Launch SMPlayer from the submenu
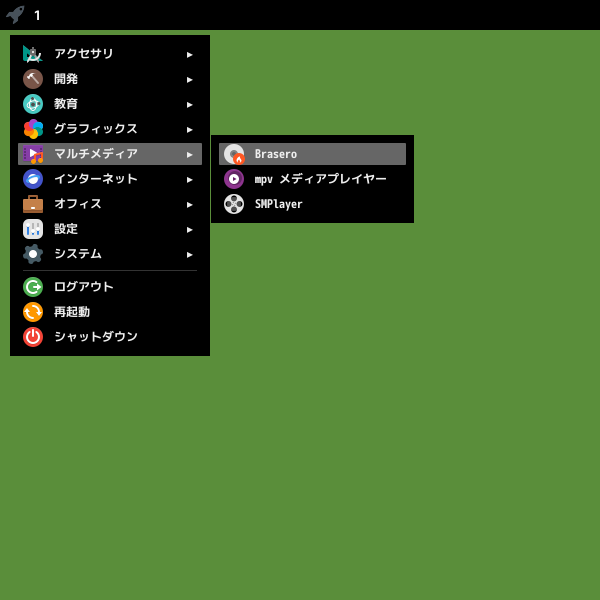Image resolution: width=600 pixels, height=600 pixels. [x=312, y=204]
